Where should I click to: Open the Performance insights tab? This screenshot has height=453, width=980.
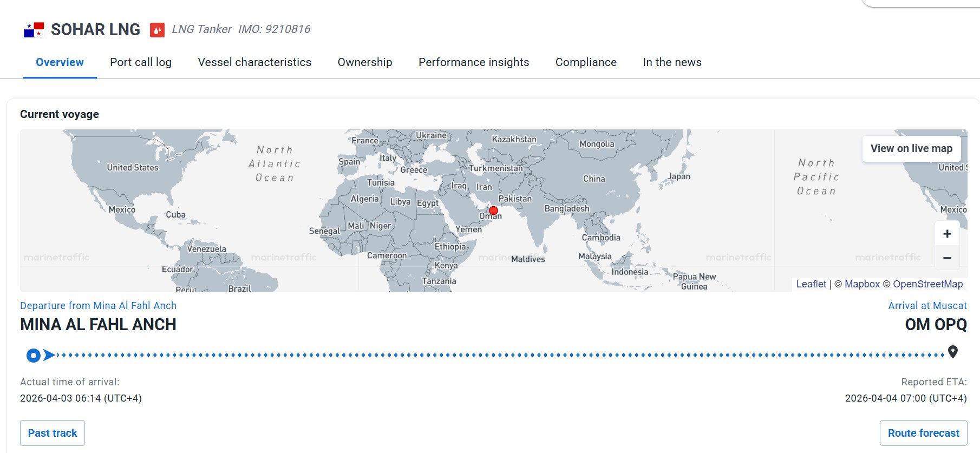(474, 62)
